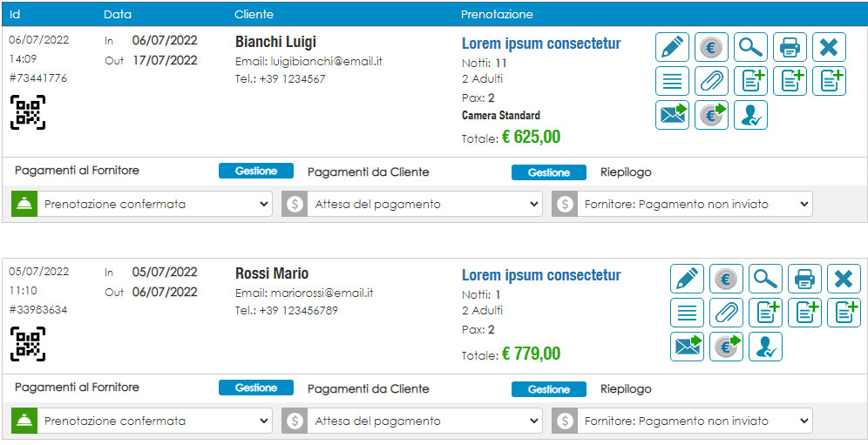This screenshot has height=445, width=868.
Task: Expand the Prenotazione confermata dropdown for Bianchi Luigi
Action: [142, 204]
